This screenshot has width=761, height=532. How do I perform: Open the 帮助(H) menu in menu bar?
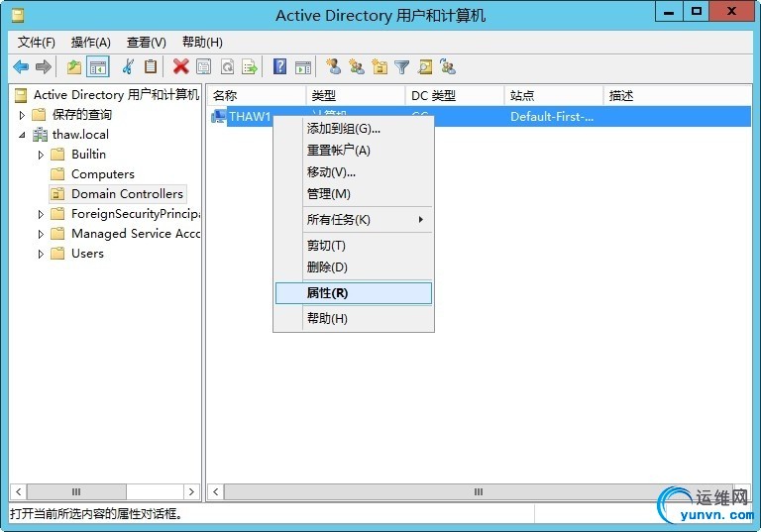[x=202, y=43]
